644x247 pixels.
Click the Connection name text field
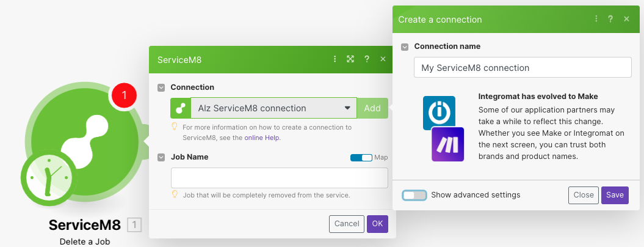pos(523,67)
